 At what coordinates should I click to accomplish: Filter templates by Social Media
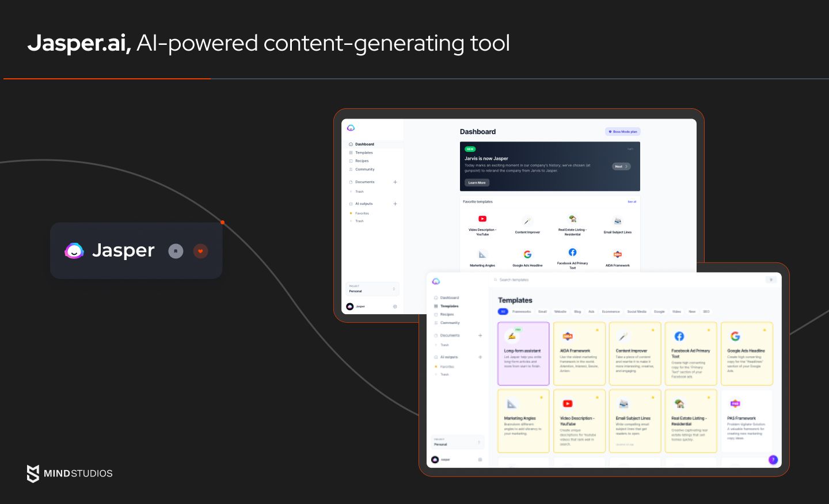pyautogui.click(x=637, y=312)
